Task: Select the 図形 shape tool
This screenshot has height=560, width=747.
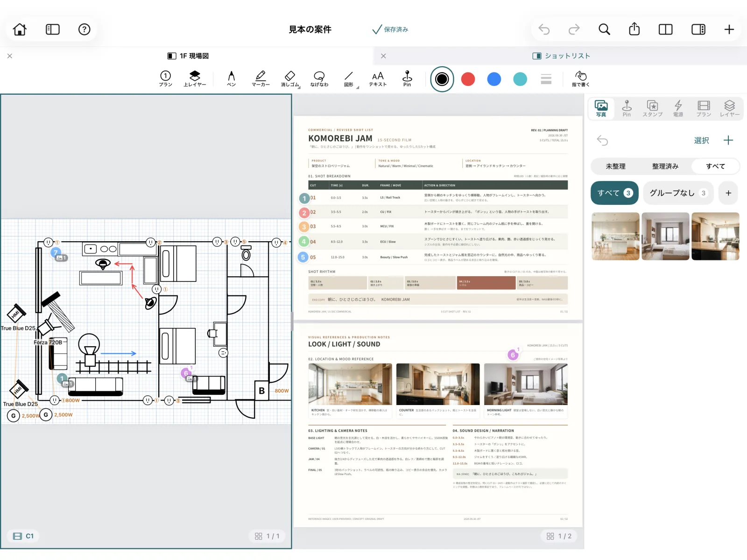Action: (349, 78)
